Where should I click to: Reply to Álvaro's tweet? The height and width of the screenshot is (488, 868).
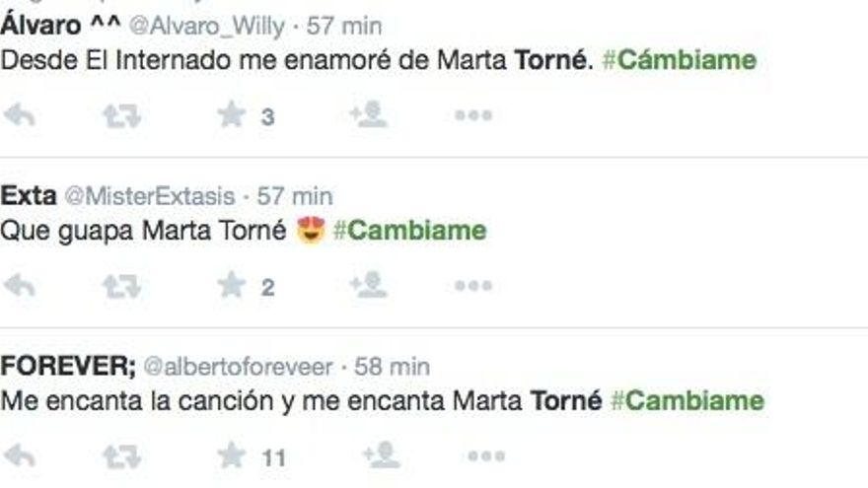pos(20,116)
